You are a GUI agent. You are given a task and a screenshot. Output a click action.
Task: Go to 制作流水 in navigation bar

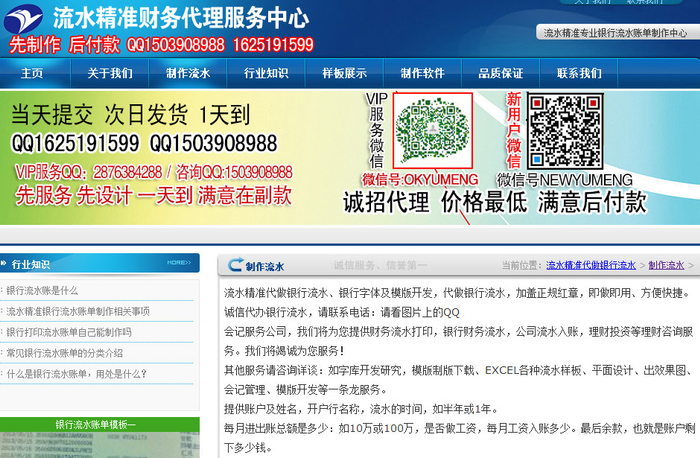point(188,73)
